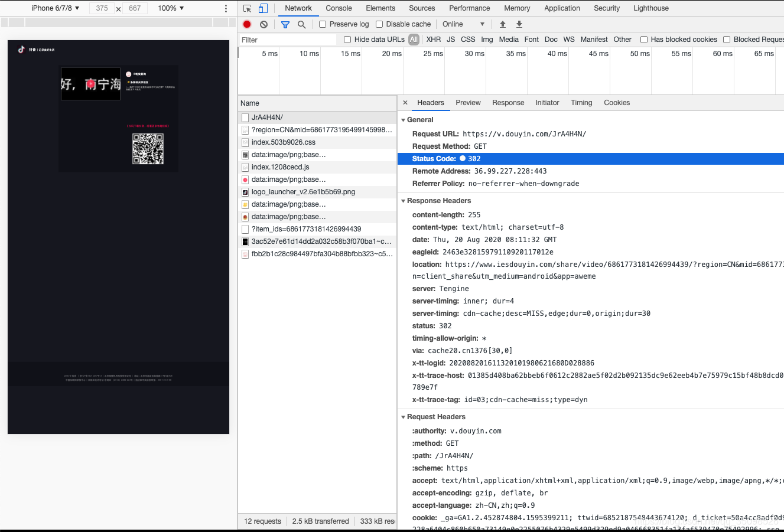Select the 3ac52e7e61d14dd2a032c58b3f070ba1 request icon
Image resolution: width=784 pixels, height=532 pixels.
pos(245,241)
